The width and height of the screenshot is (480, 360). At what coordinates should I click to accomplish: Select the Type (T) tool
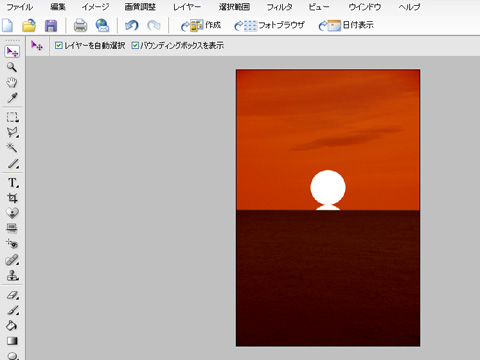point(13,183)
